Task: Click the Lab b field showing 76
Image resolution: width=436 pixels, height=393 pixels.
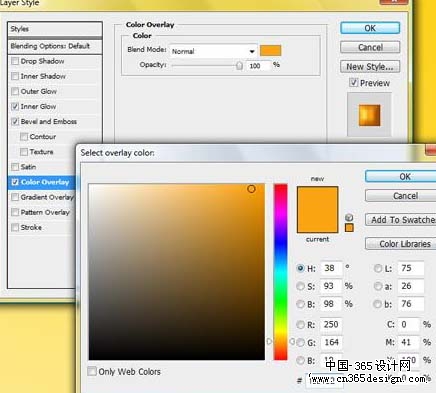Action: pos(411,304)
